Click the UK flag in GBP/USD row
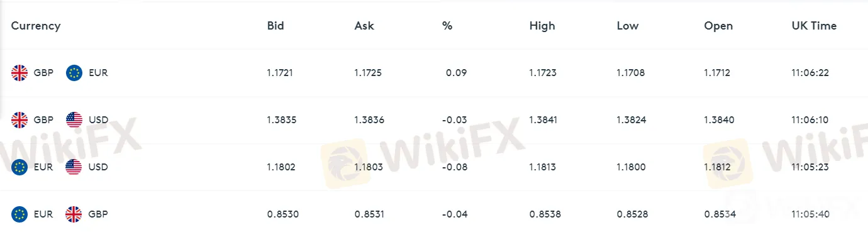The image size is (868, 237). pos(19,120)
